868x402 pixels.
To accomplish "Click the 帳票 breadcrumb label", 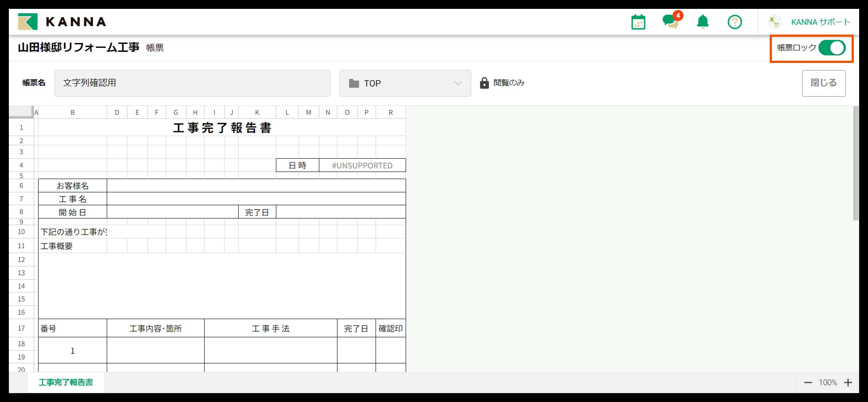I will (155, 48).
